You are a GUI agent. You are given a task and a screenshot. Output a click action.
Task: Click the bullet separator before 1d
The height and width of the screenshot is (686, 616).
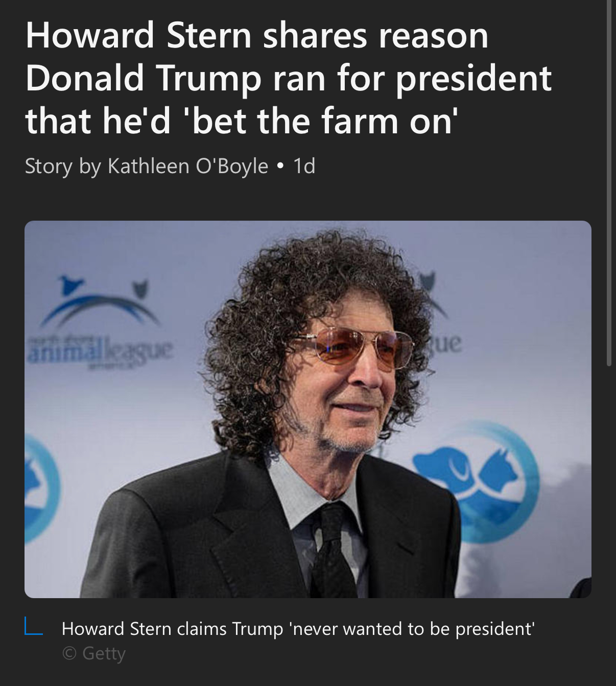coord(280,166)
